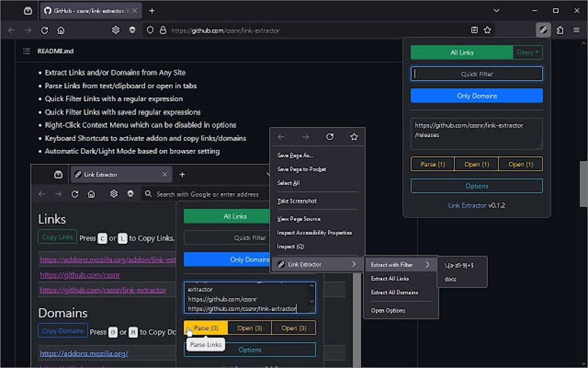Click the list icon next to README.md

(26, 51)
